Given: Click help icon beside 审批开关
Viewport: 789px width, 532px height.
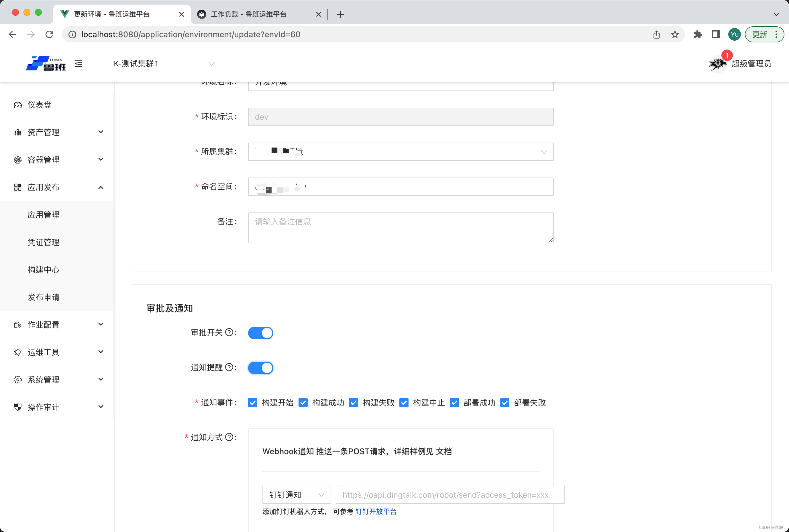Looking at the screenshot, I should tap(229, 332).
